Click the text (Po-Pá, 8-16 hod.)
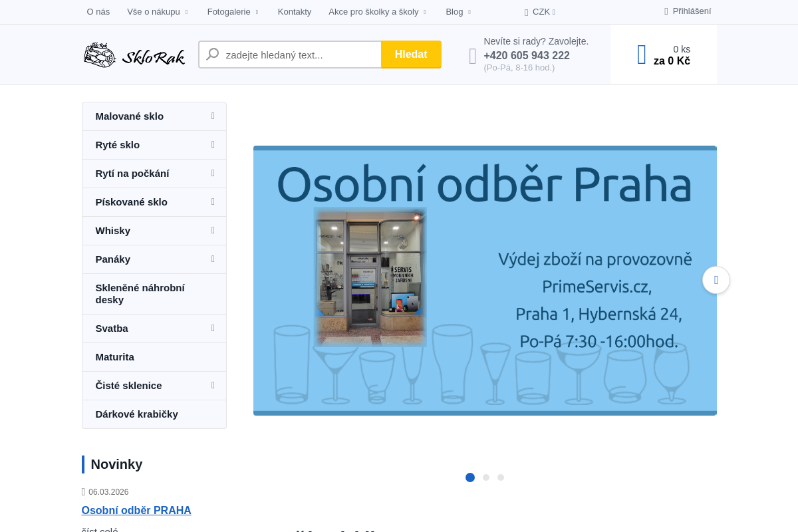Screen dimensions: 798x532 (519, 68)
